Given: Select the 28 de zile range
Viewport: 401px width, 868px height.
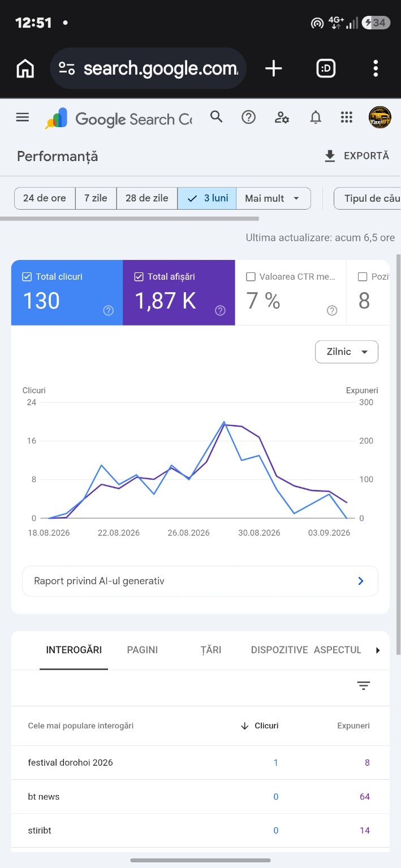Looking at the screenshot, I should 147,198.
